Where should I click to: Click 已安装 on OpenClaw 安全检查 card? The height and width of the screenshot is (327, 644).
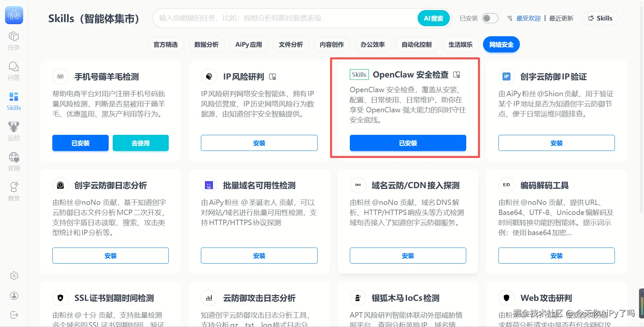point(408,143)
